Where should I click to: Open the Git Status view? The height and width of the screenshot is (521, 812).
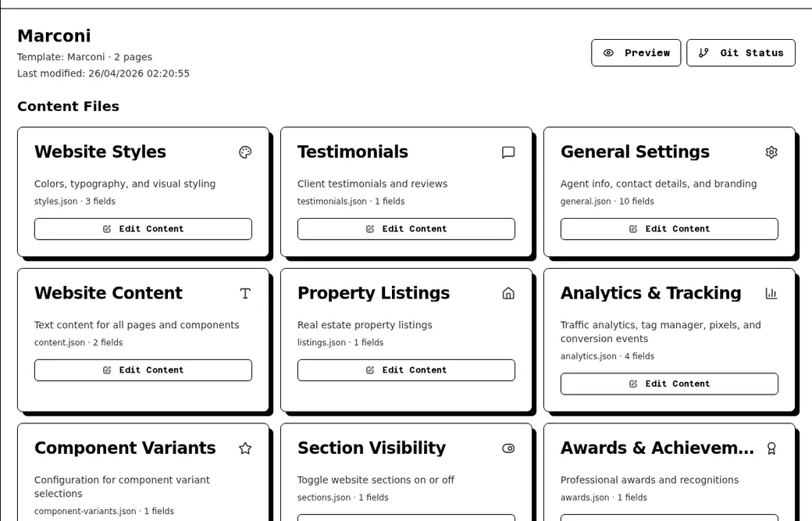click(741, 53)
